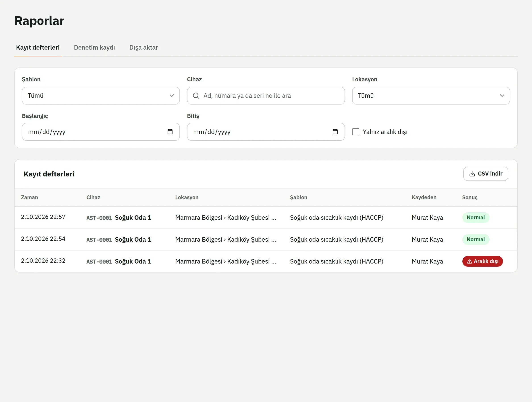Click AST-0001 code in the 22:54 row
Viewport: 532px width, 402px height.
[x=99, y=240]
